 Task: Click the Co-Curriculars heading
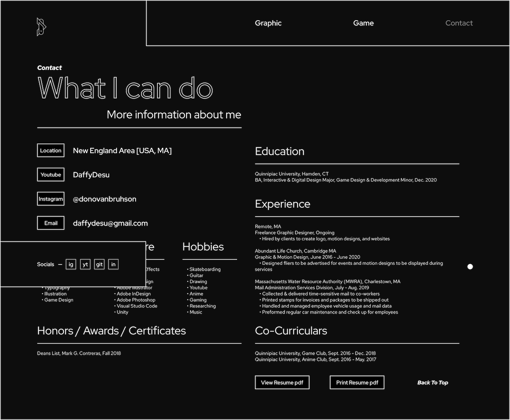(291, 331)
